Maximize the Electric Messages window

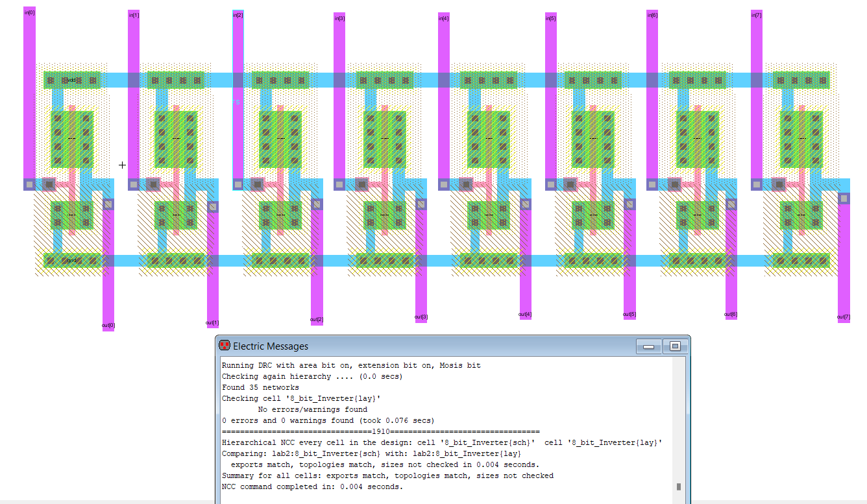674,346
